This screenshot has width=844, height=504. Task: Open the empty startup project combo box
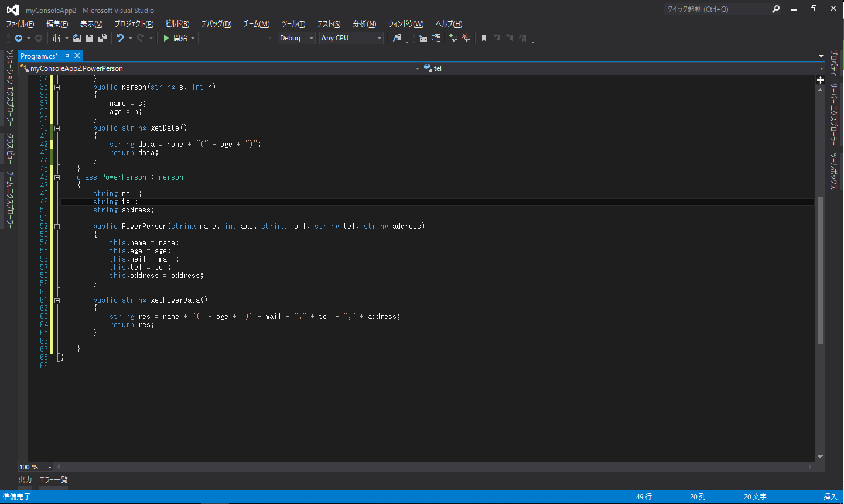[x=236, y=38]
